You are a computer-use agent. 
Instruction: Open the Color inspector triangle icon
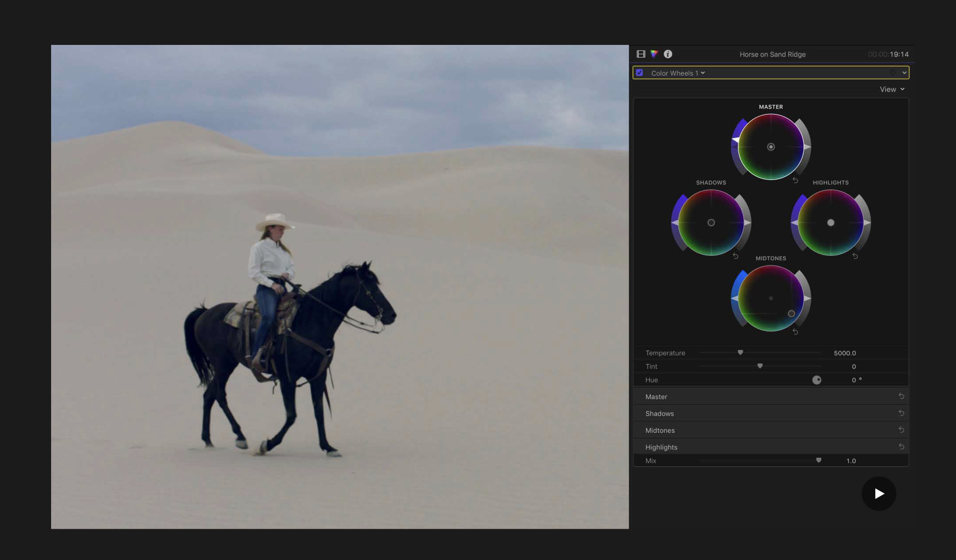654,54
